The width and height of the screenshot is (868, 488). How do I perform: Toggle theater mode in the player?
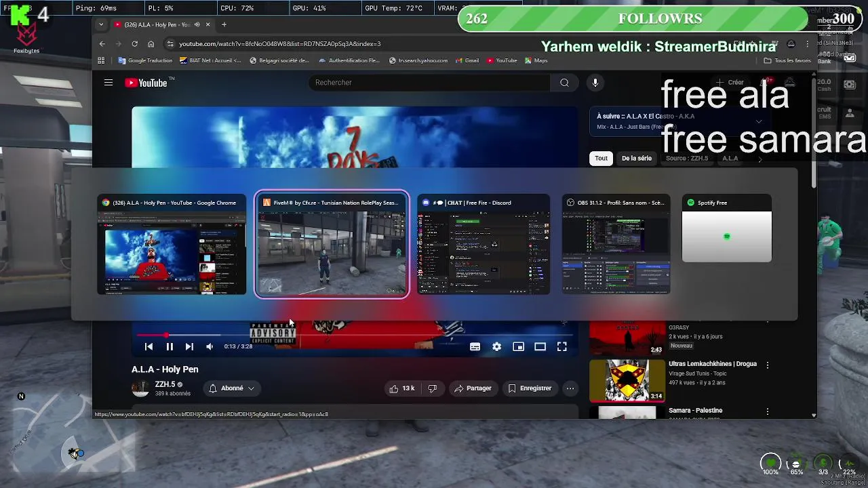click(x=540, y=346)
